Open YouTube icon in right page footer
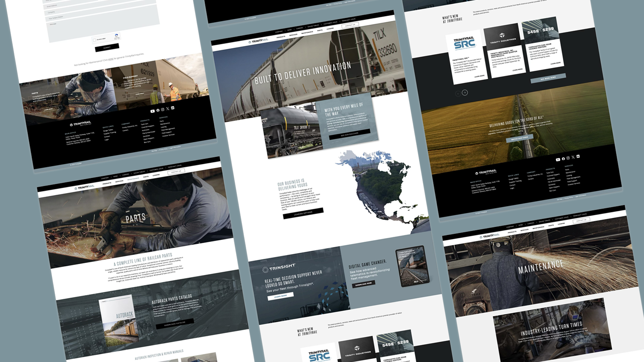644x362 pixels. click(558, 160)
